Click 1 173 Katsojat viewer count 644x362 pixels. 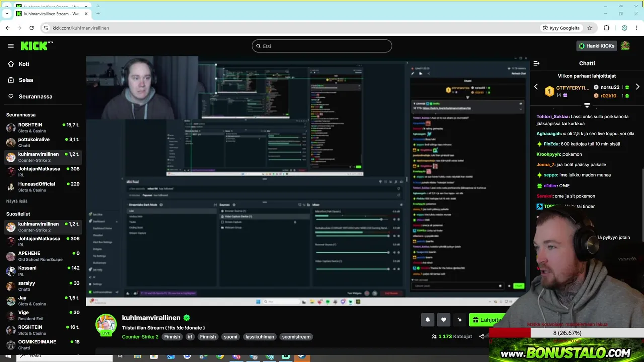452,336
